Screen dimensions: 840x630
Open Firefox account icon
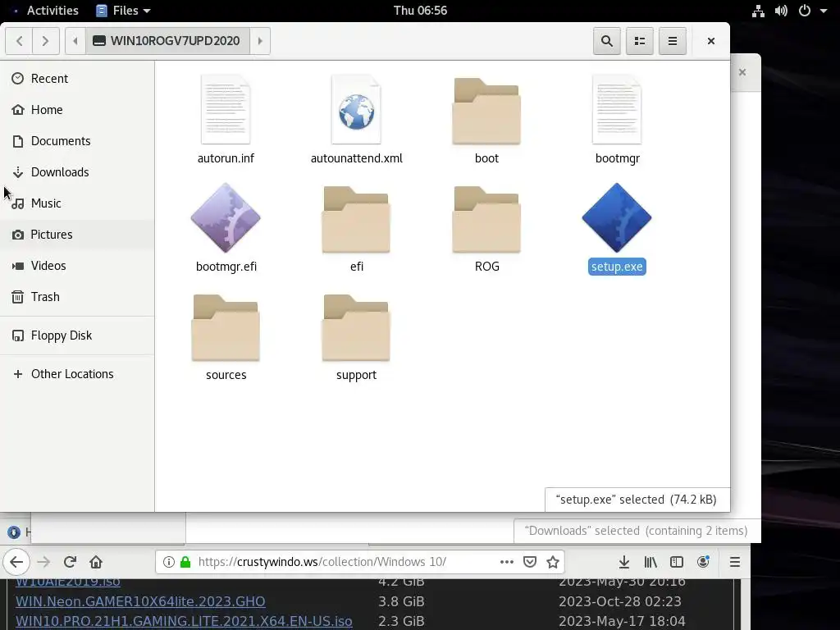tap(703, 562)
